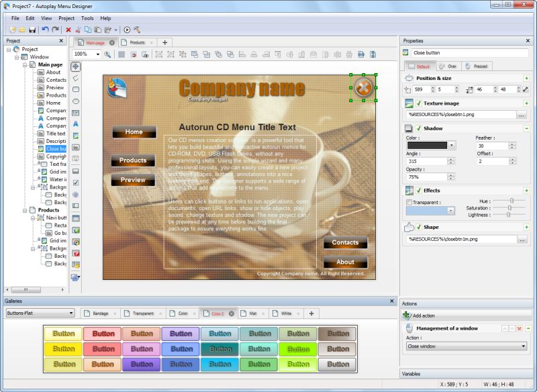Screen dimensions: 537x392
Task: Click the Save project floppy disk icon
Action: [31, 30]
